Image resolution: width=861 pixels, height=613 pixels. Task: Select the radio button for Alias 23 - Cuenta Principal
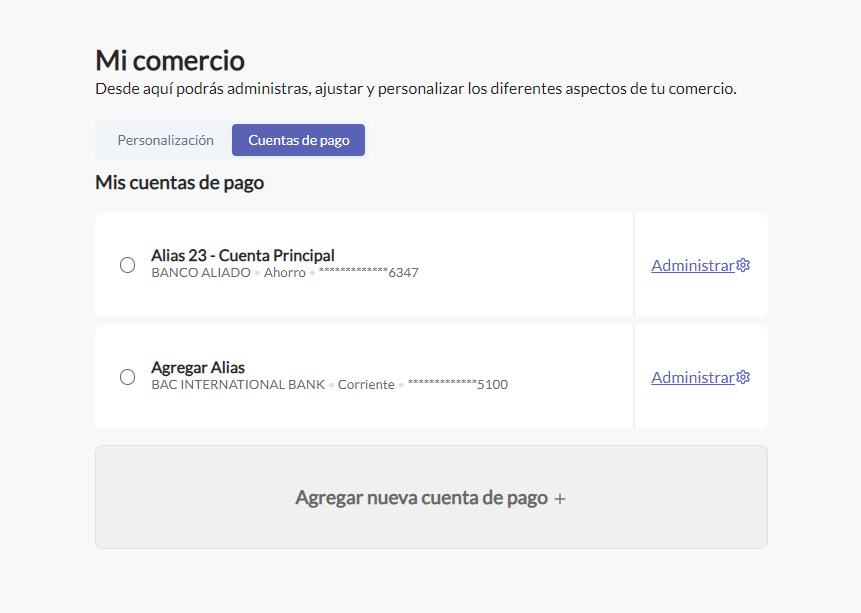[x=127, y=265]
